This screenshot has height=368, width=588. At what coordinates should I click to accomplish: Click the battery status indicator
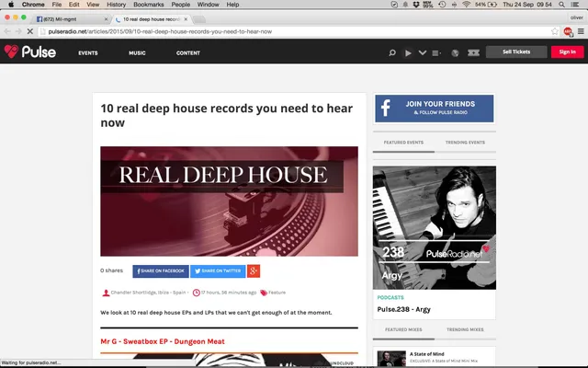(486, 5)
